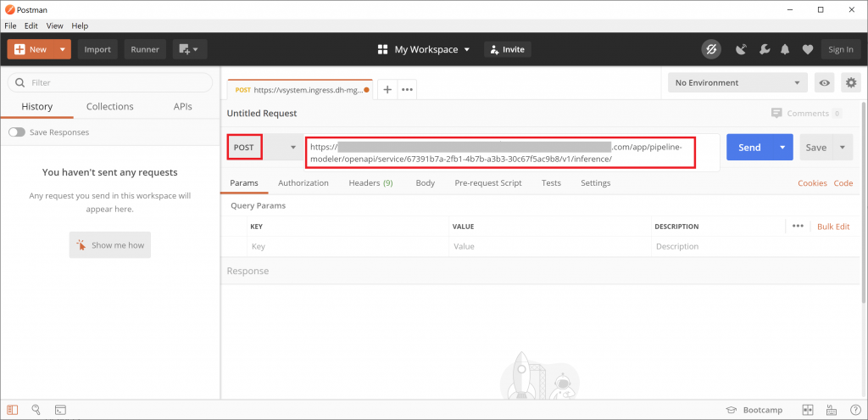Click the heart icon
The height and width of the screenshot is (420, 868).
click(x=808, y=49)
